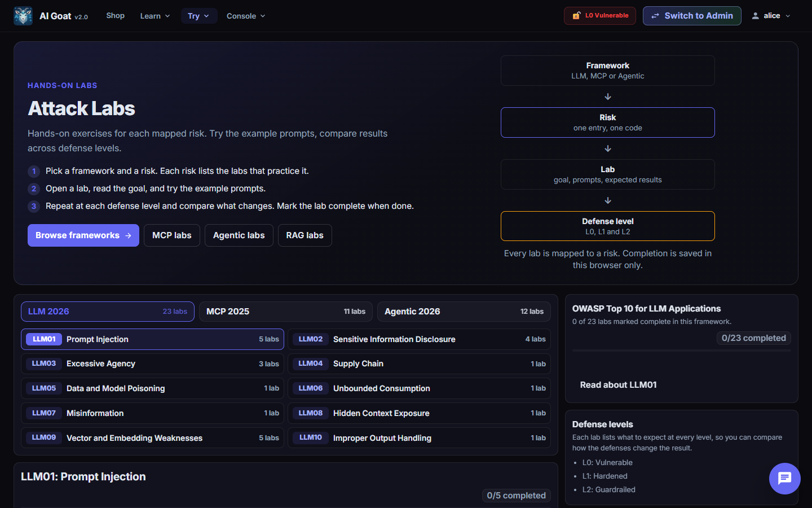Open the Learn dropdown menu

point(155,16)
